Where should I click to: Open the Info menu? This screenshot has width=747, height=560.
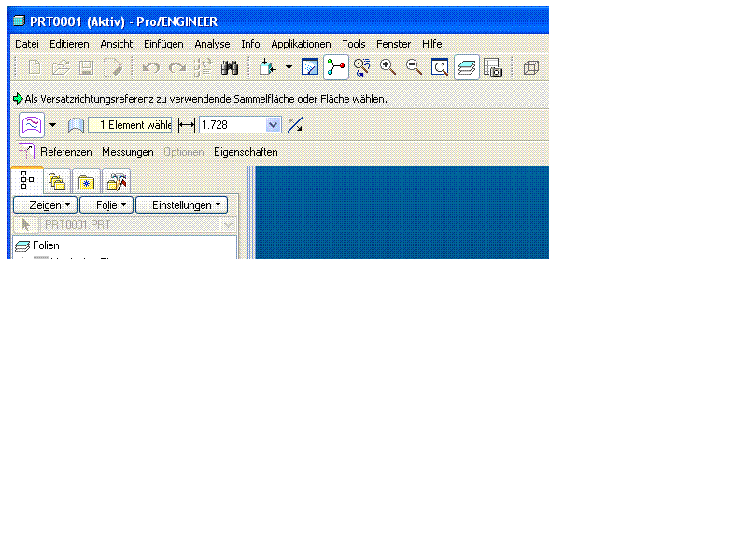250,44
